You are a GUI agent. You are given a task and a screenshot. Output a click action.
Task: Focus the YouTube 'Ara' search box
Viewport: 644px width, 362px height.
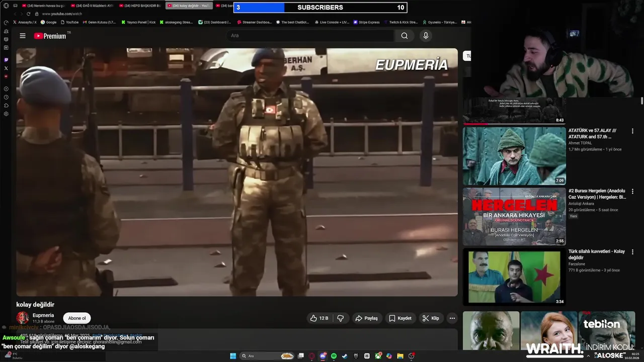click(309, 36)
